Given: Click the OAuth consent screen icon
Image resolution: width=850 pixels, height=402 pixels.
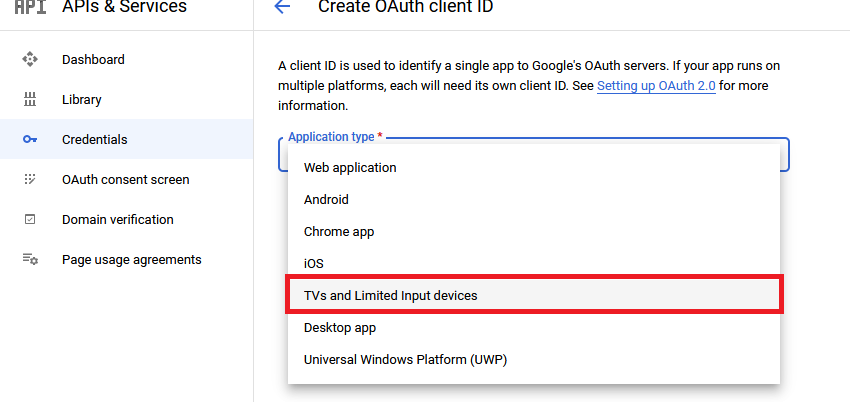Looking at the screenshot, I should click(30, 179).
